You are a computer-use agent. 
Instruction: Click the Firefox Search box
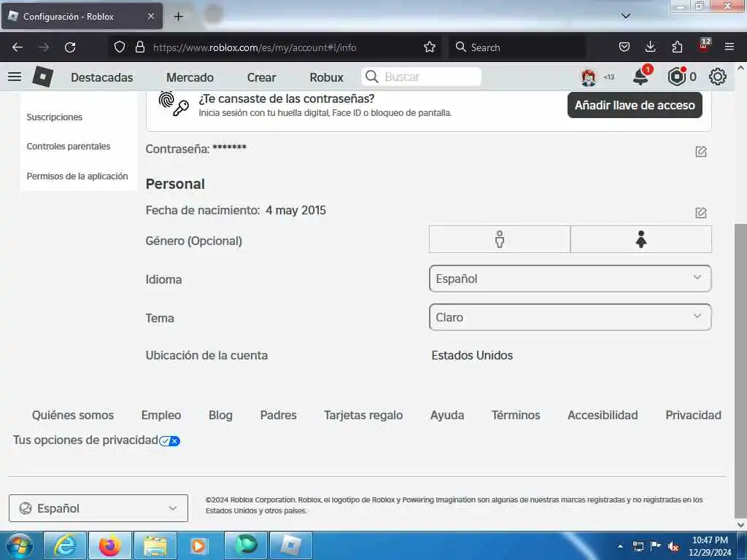pyautogui.click(x=517, y=47)
